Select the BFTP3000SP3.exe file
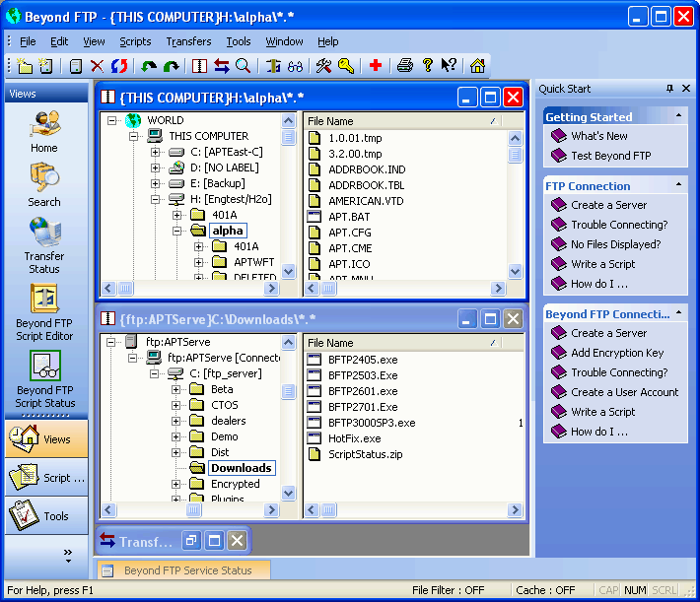 click(x=372, y=423)
